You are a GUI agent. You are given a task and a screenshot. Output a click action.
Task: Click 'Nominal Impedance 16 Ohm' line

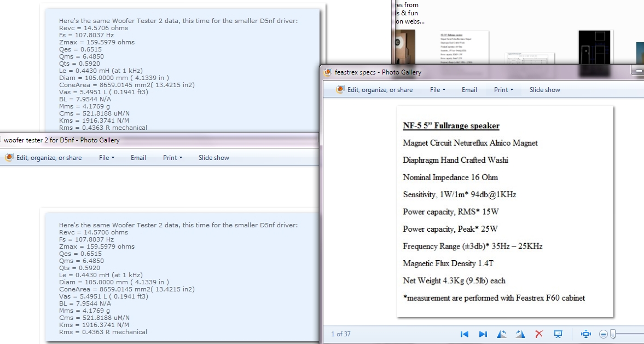click(450, 177)
